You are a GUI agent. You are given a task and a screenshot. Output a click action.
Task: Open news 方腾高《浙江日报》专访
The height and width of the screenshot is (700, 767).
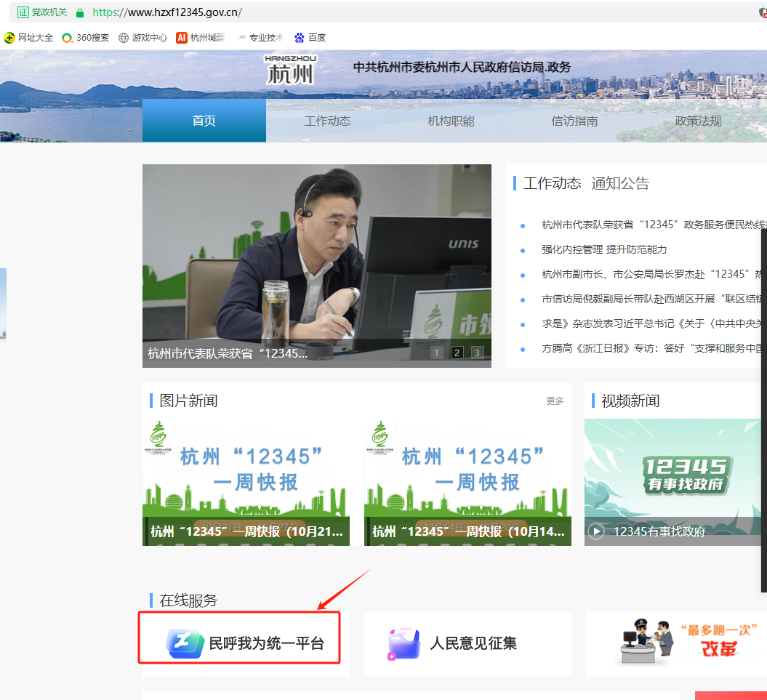[x=651, y=348]
